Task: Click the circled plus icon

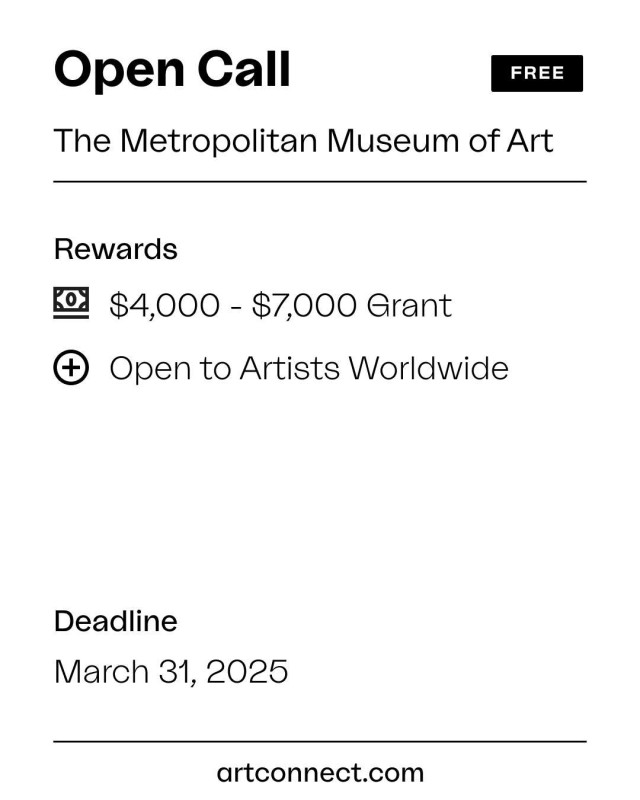Action: pos(71,367)
